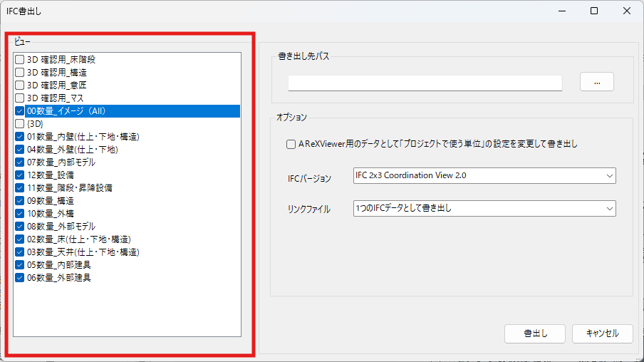The width and height of the screenshot is (644, 362).
Task: Toggle the {3D} view checkbox
Action: coord(20,124)
